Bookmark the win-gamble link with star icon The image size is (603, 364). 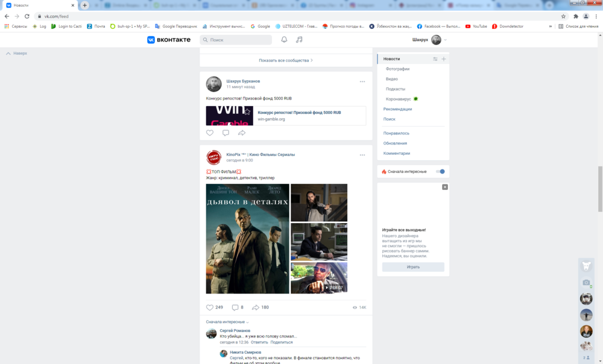[247, 111]
